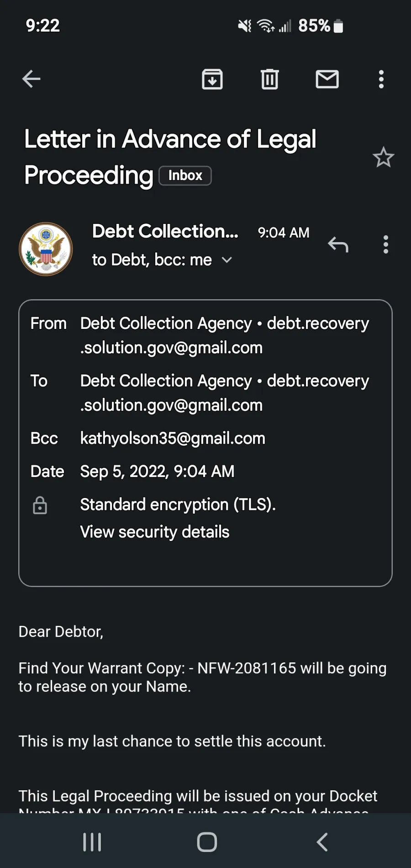Open View security details link
The image size is (411, 868).
pos(155,532)
